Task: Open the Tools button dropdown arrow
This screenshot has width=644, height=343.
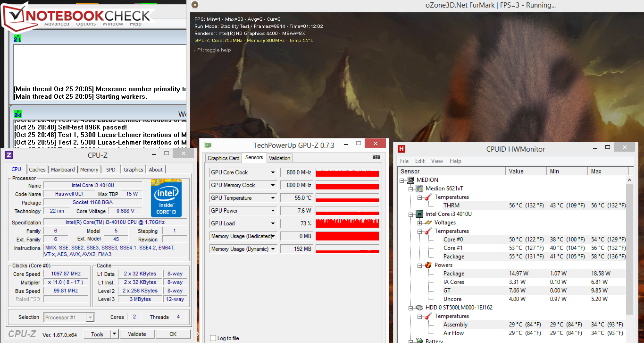Action: pyautogui.click(x=114, y=334)
